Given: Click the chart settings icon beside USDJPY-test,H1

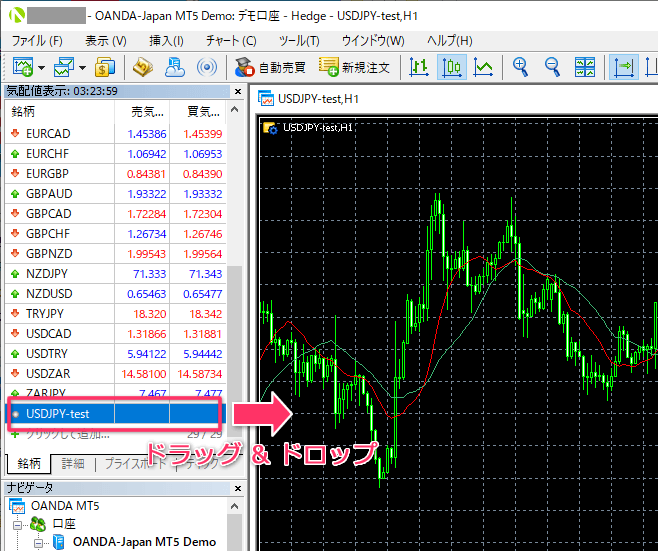Looking at the screenshot, I should pyautogui.click(x=270, y=128).
